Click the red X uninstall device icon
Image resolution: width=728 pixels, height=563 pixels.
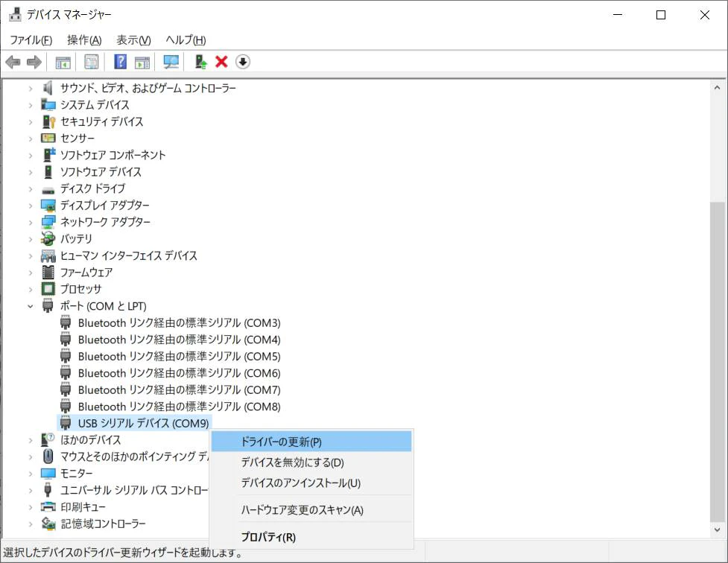(221, 62)
